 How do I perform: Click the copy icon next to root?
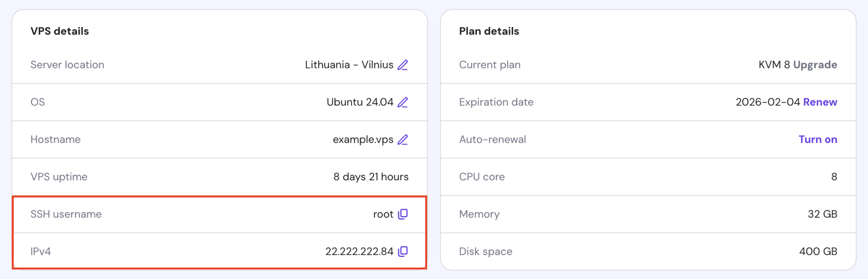tap(403, 214)
